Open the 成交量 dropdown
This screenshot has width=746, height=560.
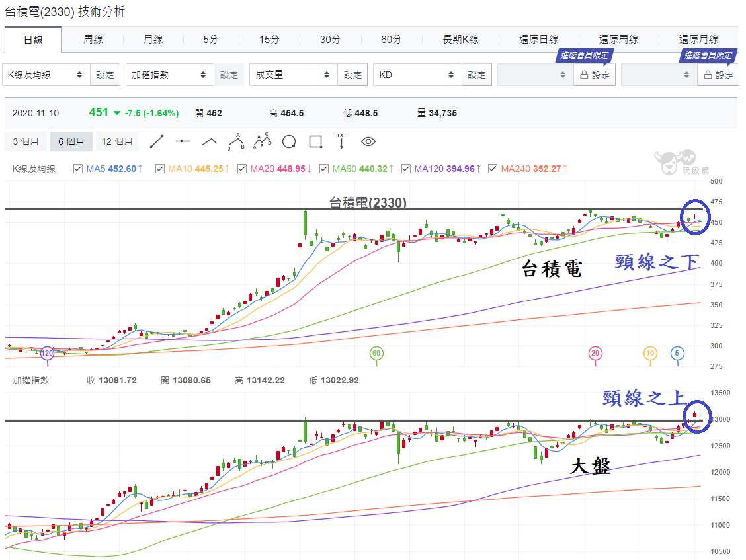pyautogui.click(x=294, y=75)
